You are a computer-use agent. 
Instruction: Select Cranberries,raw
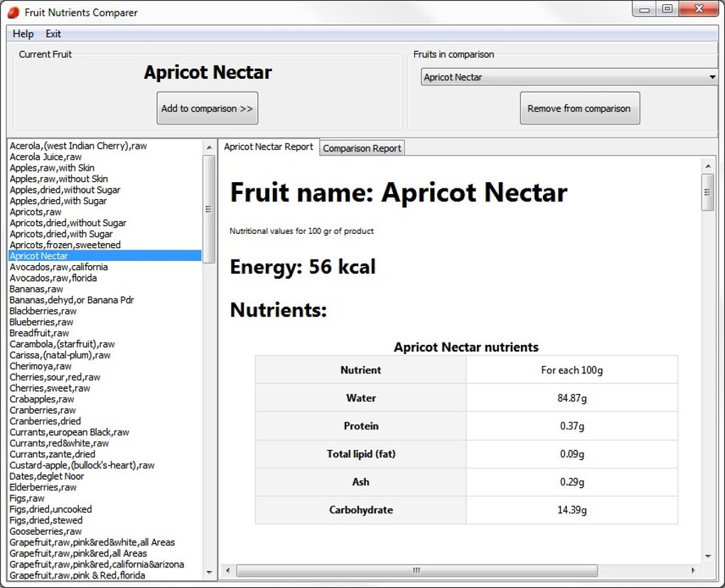click(x=105, y=410)
